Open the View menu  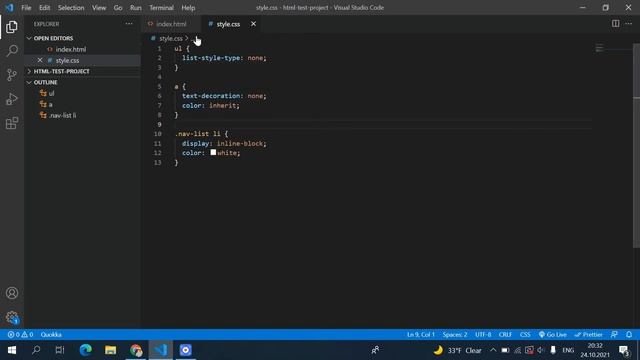tap(99, 8)
